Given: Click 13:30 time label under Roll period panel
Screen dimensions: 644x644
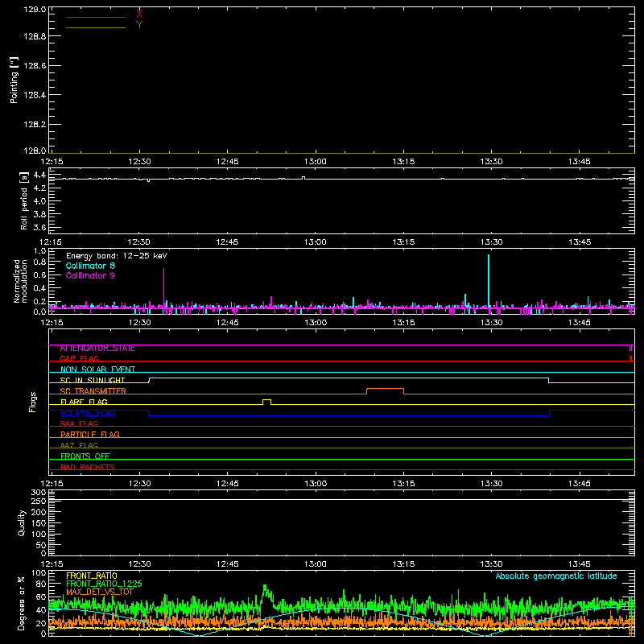Looking at the screenshot, I should click(492, 242).
